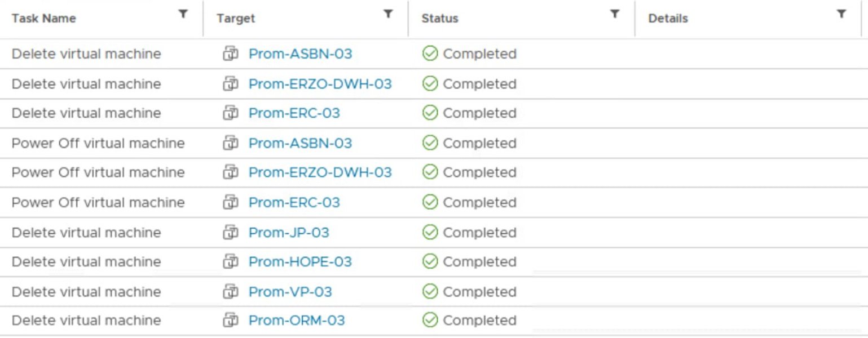The image size is (868, 338).
Task: Click the VM icon beside Prom-VP-03
Action: pyautogui.click(x=231, y=291)
